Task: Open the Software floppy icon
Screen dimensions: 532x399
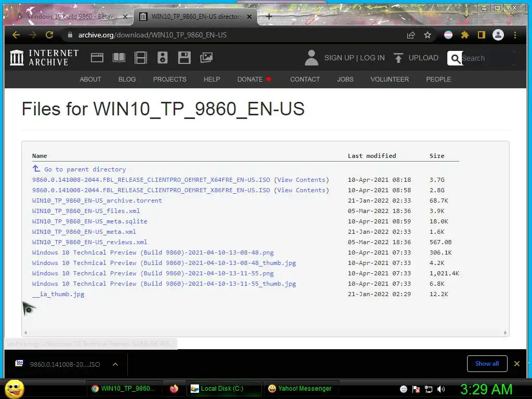Action: [184, 58]
